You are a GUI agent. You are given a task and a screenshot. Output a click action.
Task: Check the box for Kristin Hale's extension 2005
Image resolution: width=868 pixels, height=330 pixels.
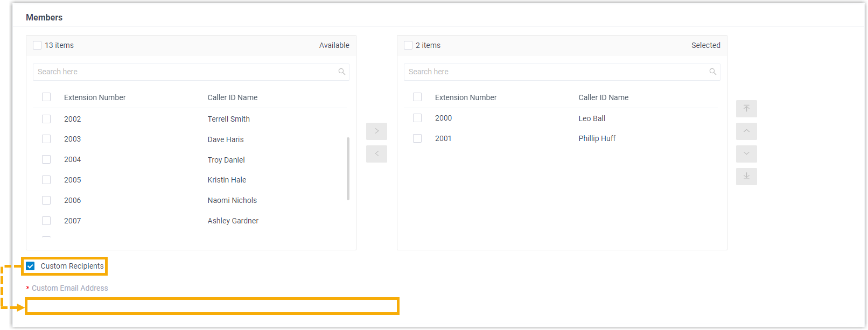46,180
